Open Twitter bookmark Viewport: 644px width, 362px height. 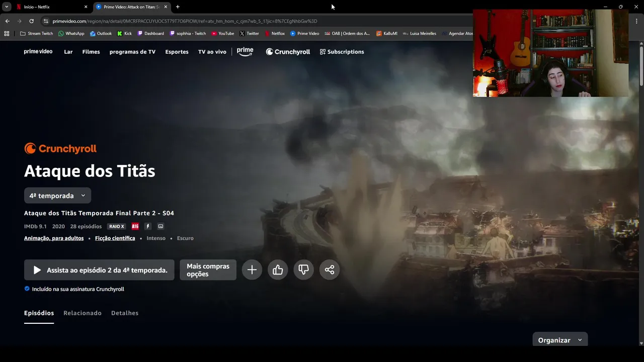pos(249,34)
